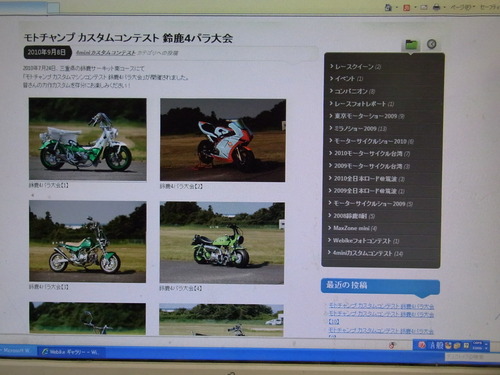Open the first recent post link under 最近の投稿
The width and height of the screenshot is (500, 375).
point(381,306)
